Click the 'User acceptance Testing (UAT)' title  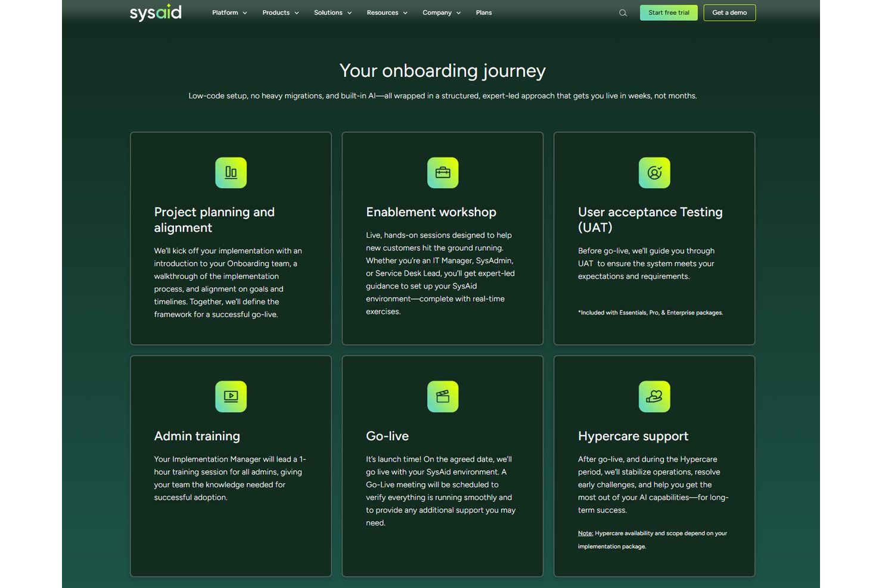coord(650,220)
